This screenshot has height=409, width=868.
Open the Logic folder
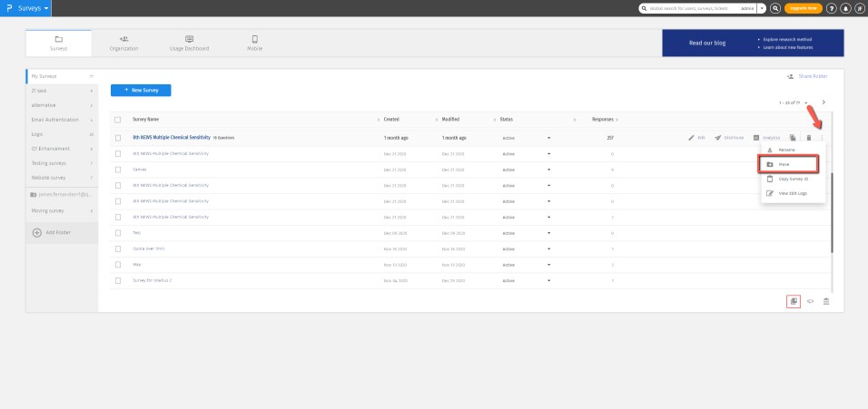pyautogui.click(x=62, y=134)
